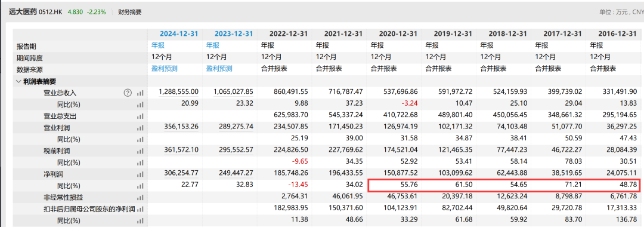Select the 2024-12-31 column header
Viewport: 644px width, 227px height.
(x=179, y=33)
